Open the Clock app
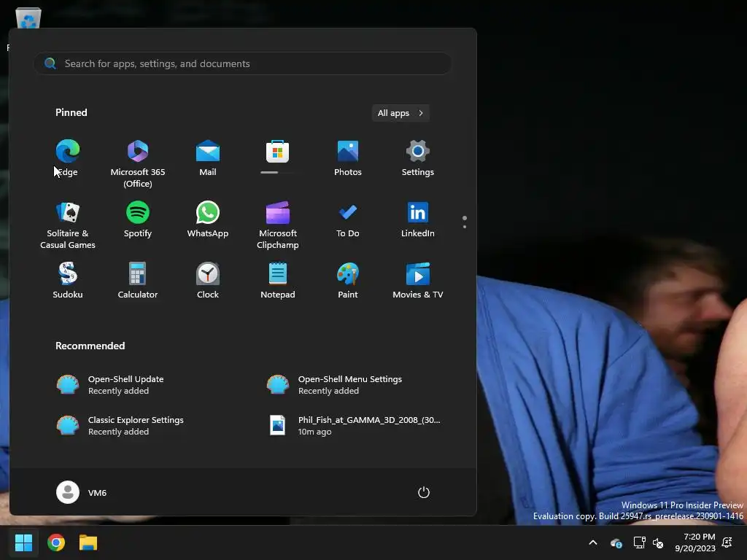Screen dimensions: 747x560 pos(208,281)
